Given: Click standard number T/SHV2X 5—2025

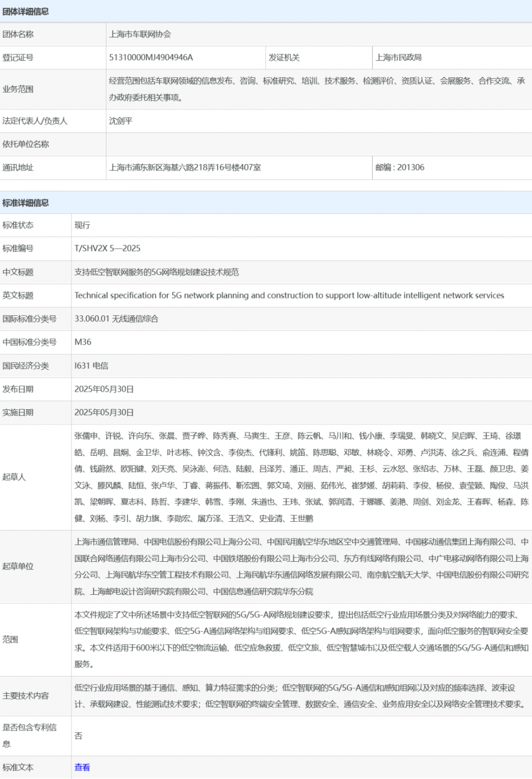Looking at the screenshot, I should (107, 248).
